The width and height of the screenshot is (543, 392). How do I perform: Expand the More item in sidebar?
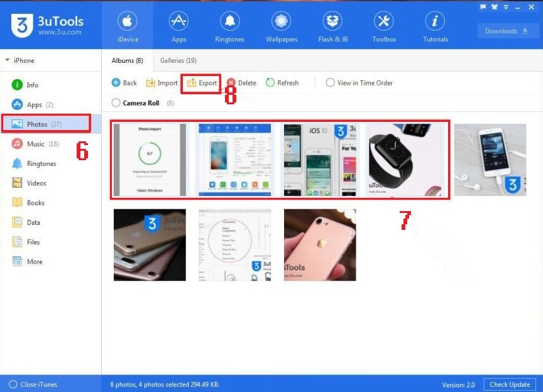pos(34,262)
